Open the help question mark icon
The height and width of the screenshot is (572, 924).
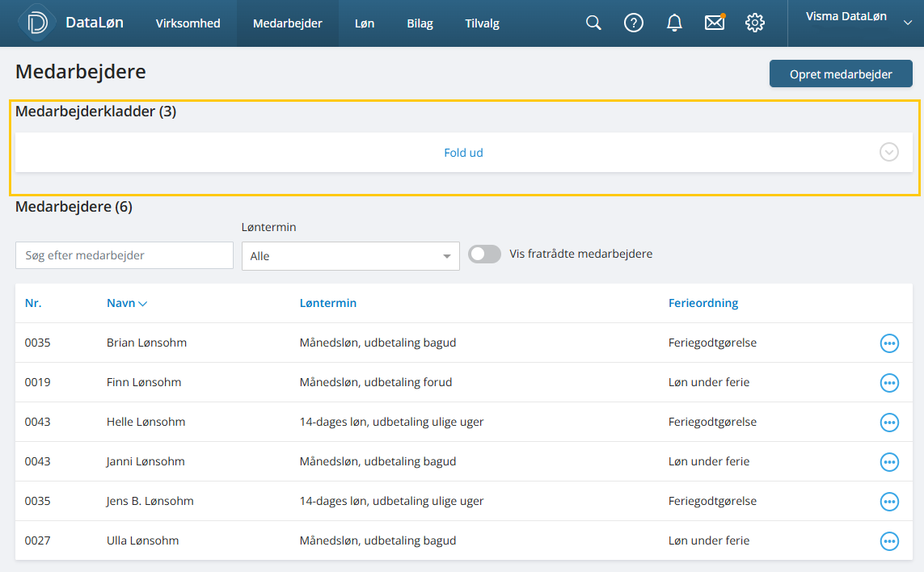634,23
